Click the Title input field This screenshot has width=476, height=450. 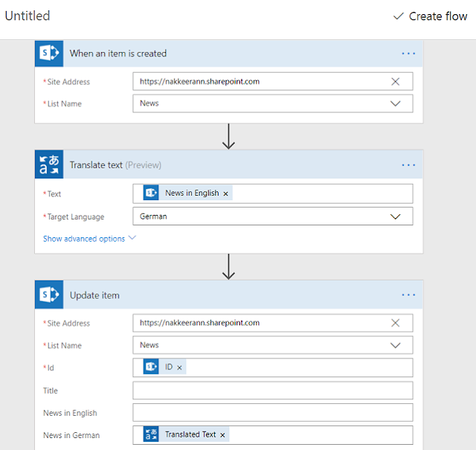[272, 390]
